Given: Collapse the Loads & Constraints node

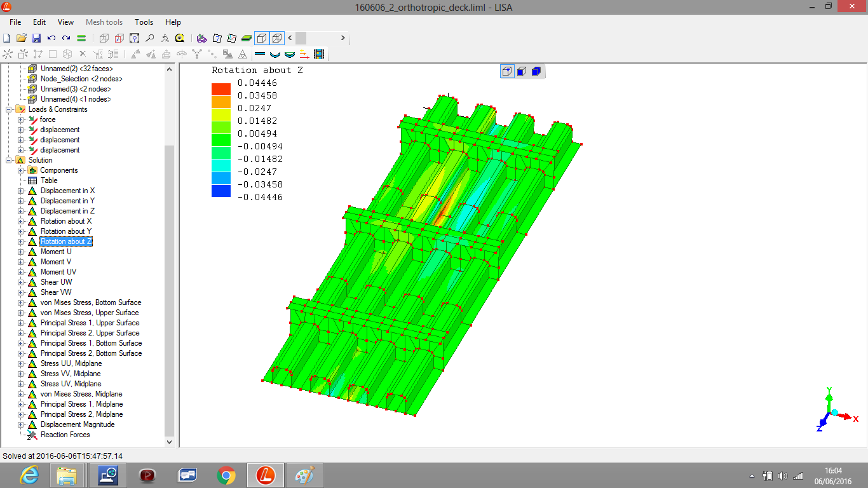Looking at the screenshot, I should 9,109.
